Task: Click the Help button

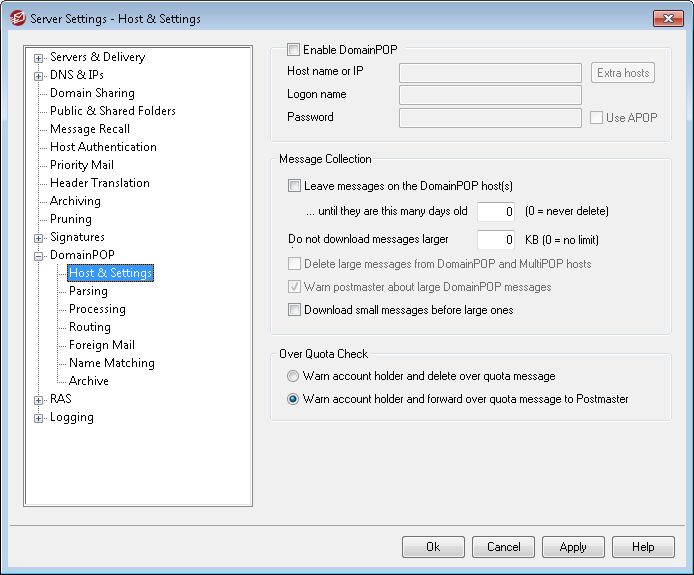Action: [643, 547]
